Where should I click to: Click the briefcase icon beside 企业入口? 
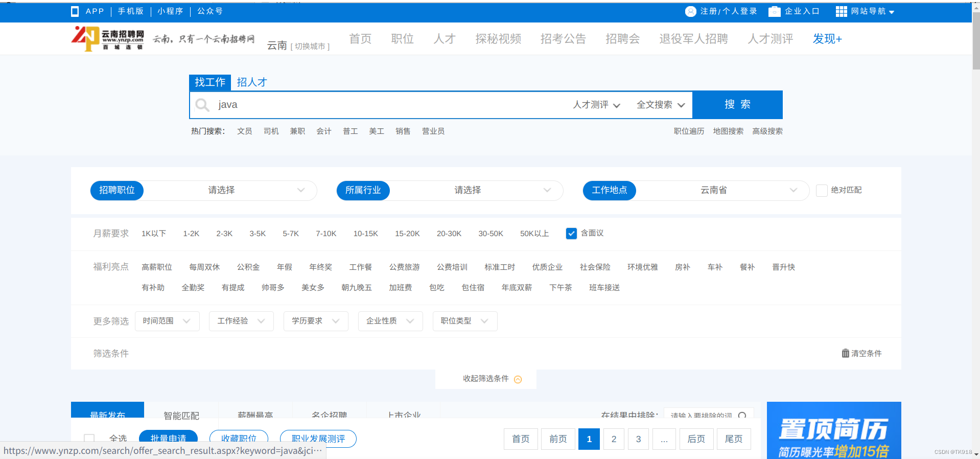[775, 11]
